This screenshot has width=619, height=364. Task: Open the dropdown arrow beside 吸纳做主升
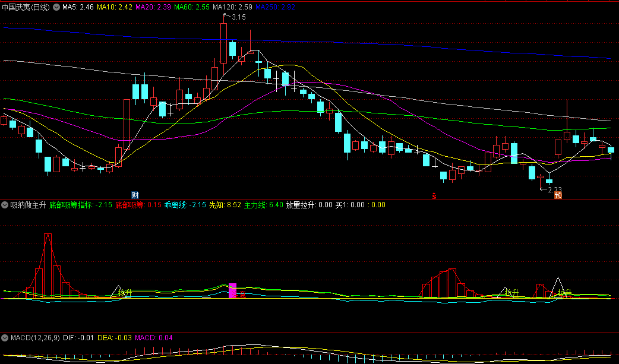(x=5, y=205)
